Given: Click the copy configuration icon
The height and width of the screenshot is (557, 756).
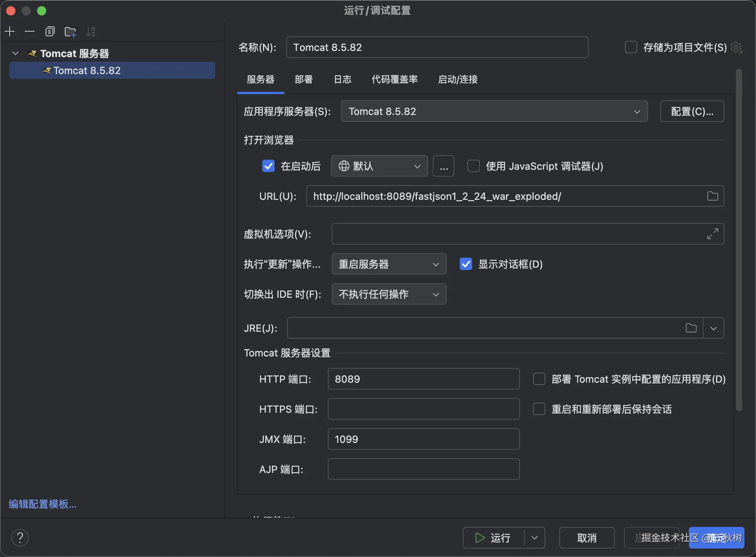Looking at the screenshot, I should (x=50, y=31).
